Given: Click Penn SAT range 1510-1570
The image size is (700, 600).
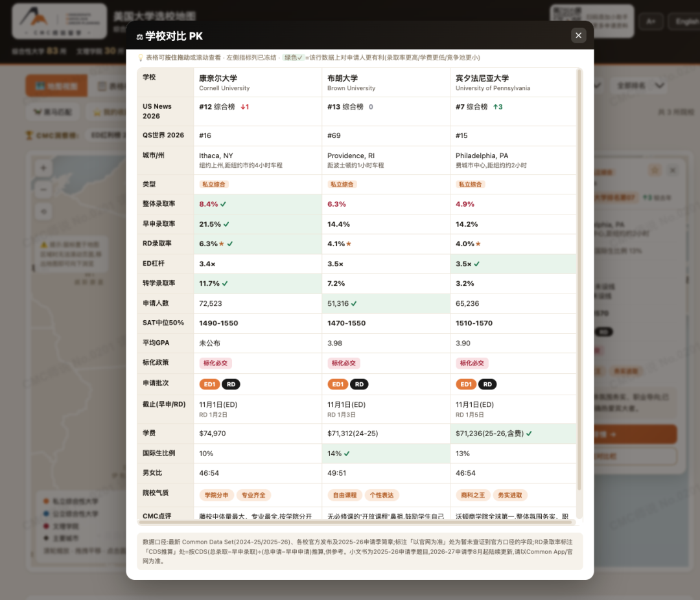Looking at the screenshot, I should click(474, 323).
